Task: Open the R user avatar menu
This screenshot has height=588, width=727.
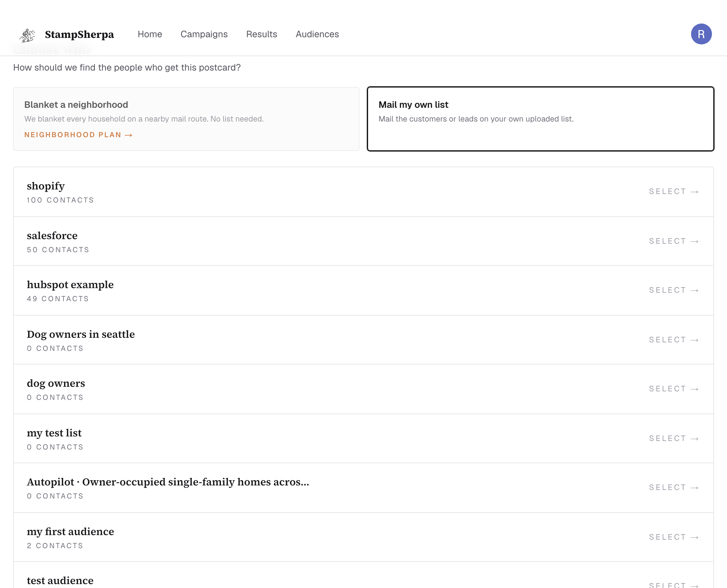Action: point(701,34)
